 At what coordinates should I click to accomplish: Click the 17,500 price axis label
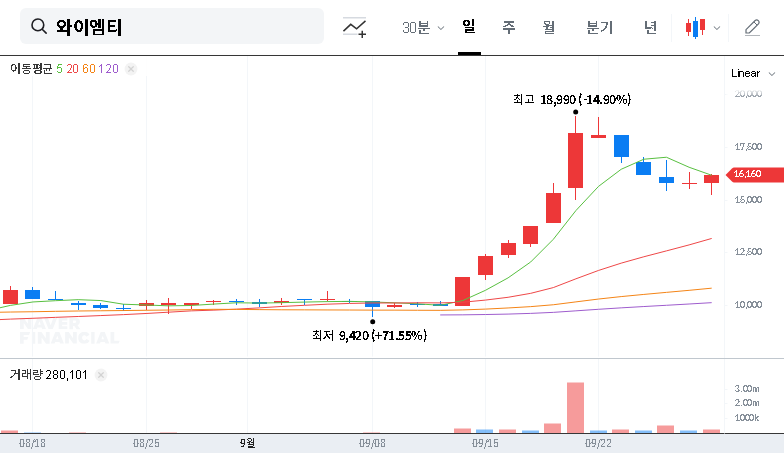pos(748,146)
